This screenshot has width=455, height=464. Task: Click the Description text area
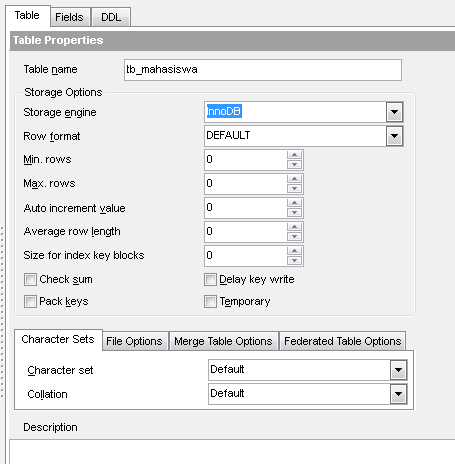232,452
